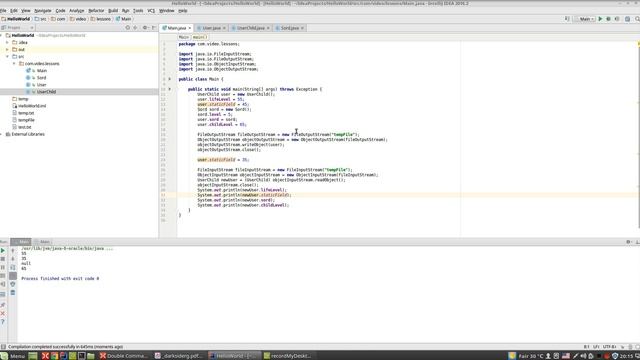Click the editor vertical scrollbar
The height and width of the screenshot is (360, 640).
(x=638, y=135)
